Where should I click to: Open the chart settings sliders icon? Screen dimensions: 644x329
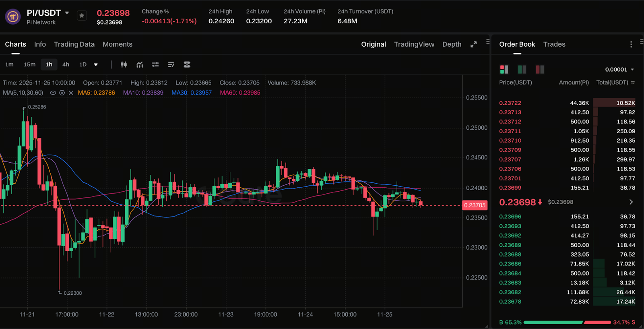tap(155, 64)
